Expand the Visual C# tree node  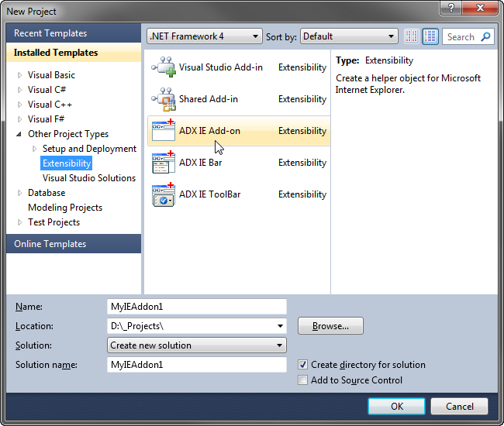[x=19, y=90]
